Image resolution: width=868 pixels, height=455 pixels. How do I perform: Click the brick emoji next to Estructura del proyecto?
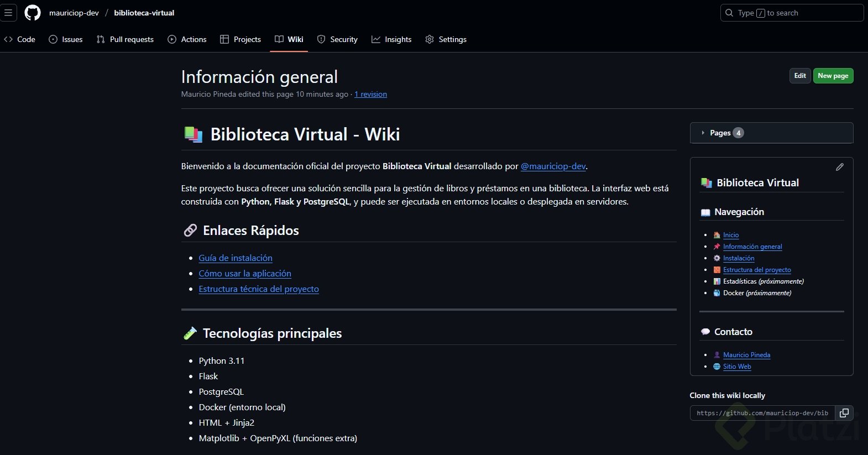tap(717, 270)
